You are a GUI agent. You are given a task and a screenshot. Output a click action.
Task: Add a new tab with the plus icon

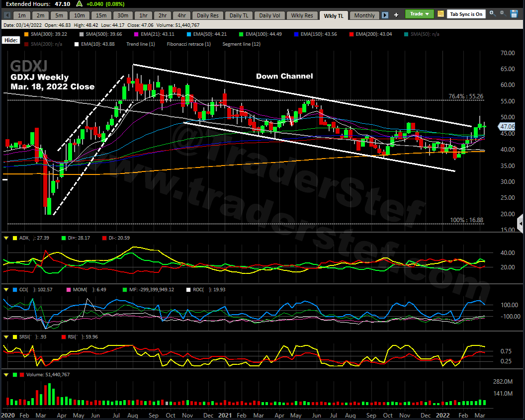(396, 15)
